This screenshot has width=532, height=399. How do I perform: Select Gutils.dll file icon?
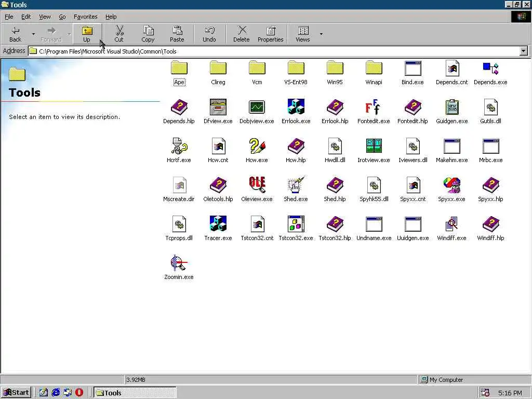coord(490,107)
